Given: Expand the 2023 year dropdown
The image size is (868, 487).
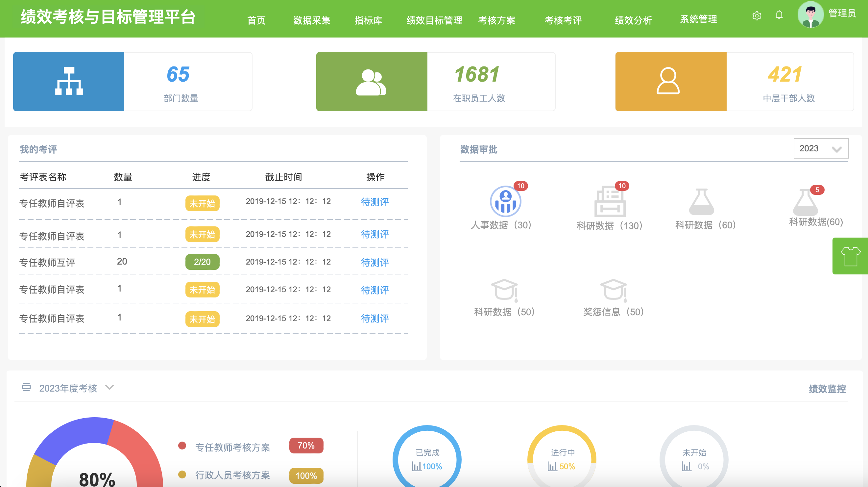Looking at the screenshot, I should [x=821, y=148].
